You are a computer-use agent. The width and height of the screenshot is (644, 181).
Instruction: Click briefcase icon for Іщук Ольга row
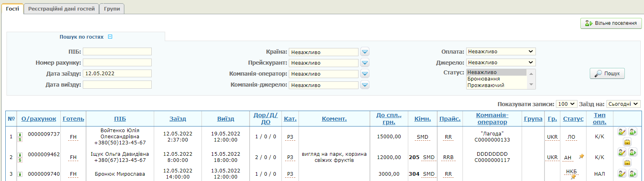(x=627, y=162)
